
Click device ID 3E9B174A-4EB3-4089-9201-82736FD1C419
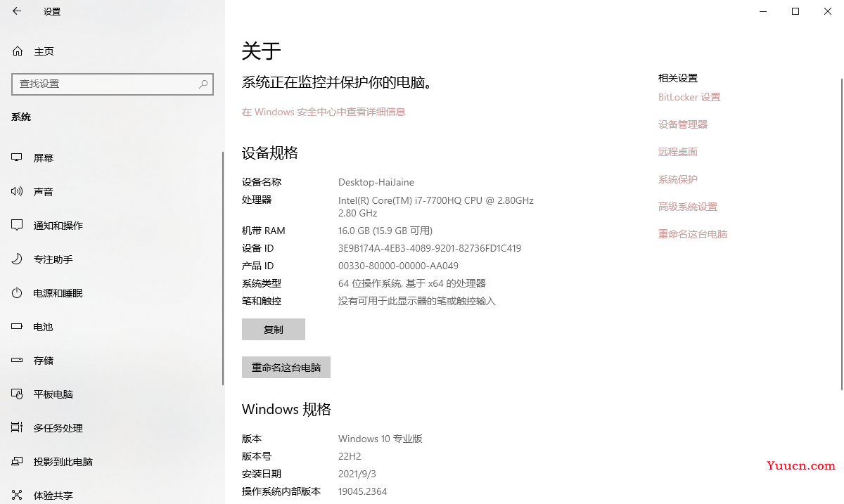(x=430, y=248)
